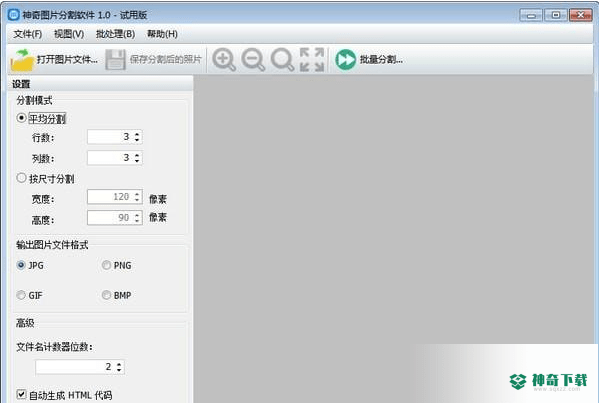Click the save split photos floppy icon
Viewport: 599px width, 403px height.
(115, 60)
